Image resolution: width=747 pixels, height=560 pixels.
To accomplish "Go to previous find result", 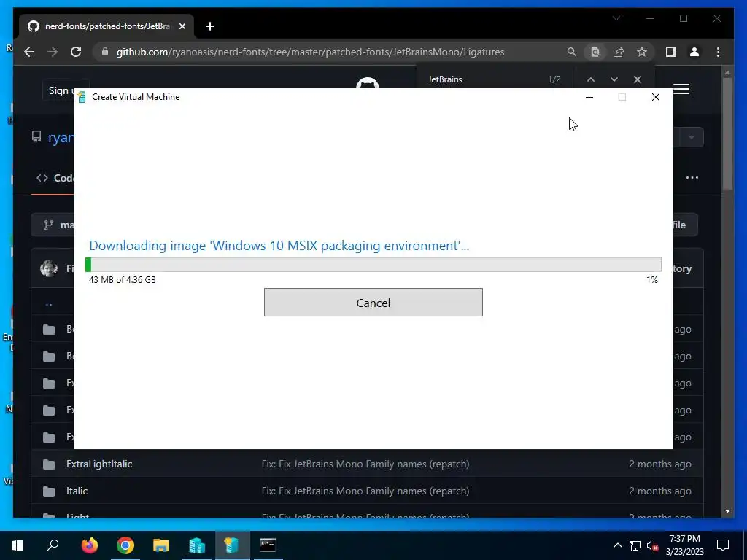I will click(591, 79).
